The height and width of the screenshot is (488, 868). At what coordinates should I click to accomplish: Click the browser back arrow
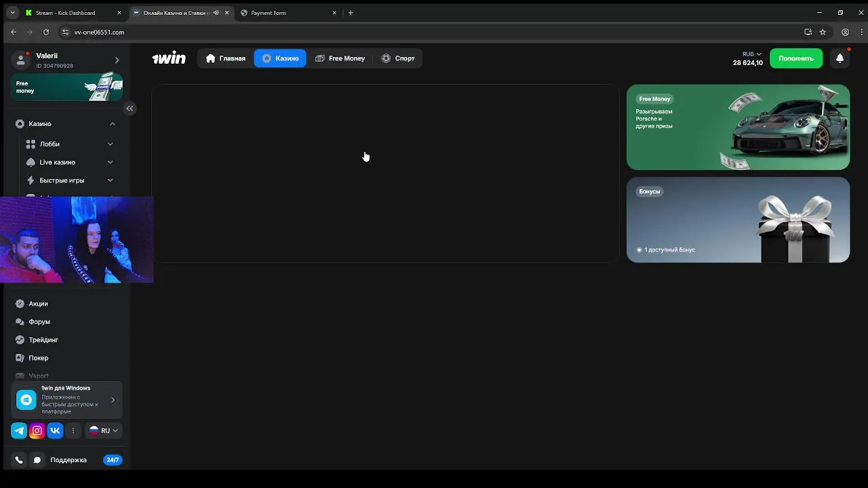pos(14,32)
